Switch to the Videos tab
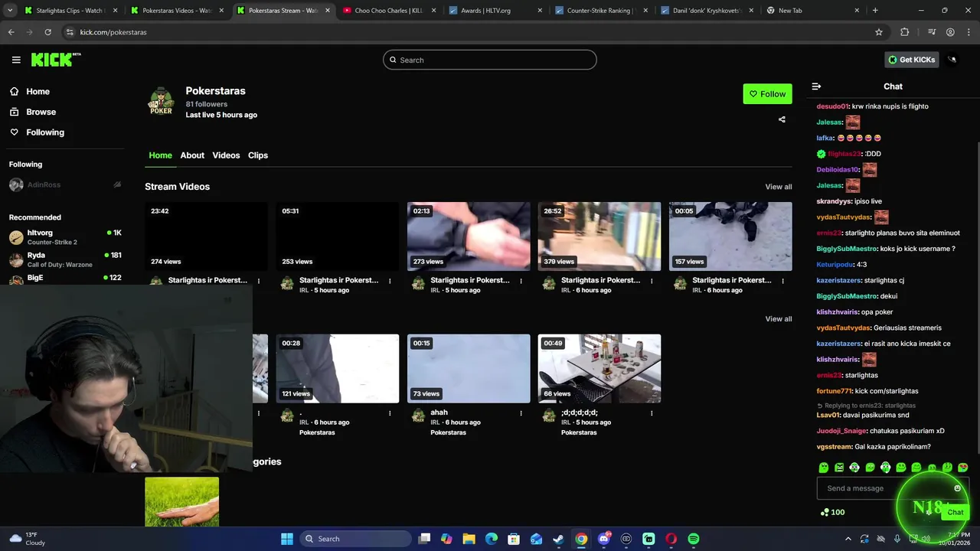This screenshot has width=980, height=551. [x=226, y=155]
